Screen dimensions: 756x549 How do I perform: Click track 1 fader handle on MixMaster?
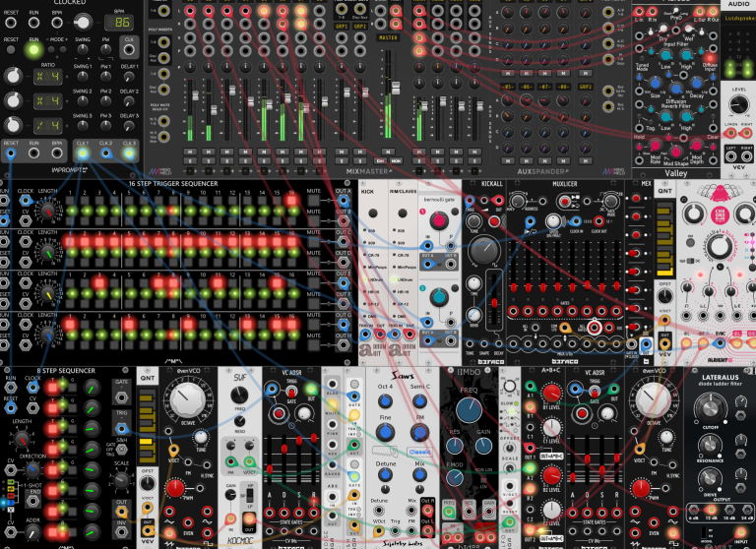[x=195, y=95]
